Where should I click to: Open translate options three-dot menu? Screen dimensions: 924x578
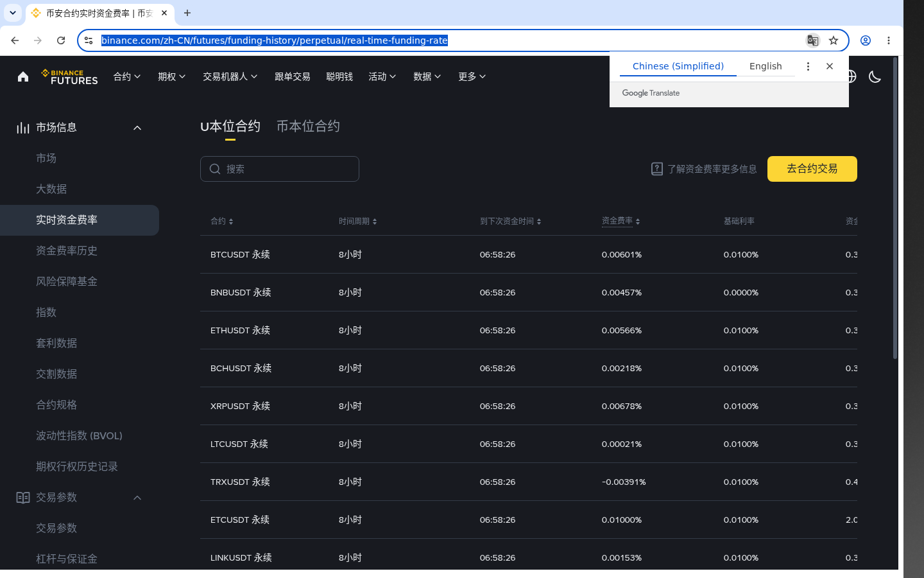point(808,66)
